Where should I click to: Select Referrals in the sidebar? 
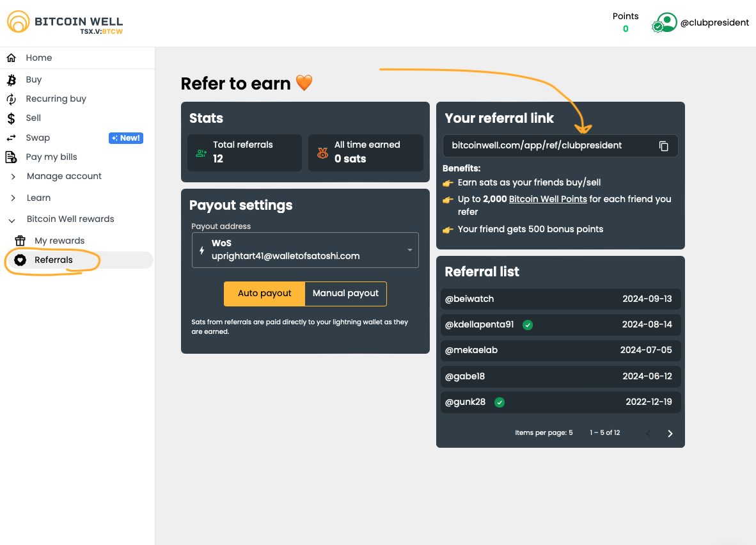coord(54,260)
